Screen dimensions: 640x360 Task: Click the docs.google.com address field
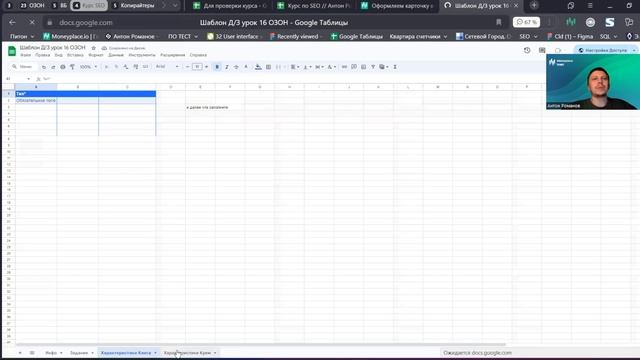point(86,22)
